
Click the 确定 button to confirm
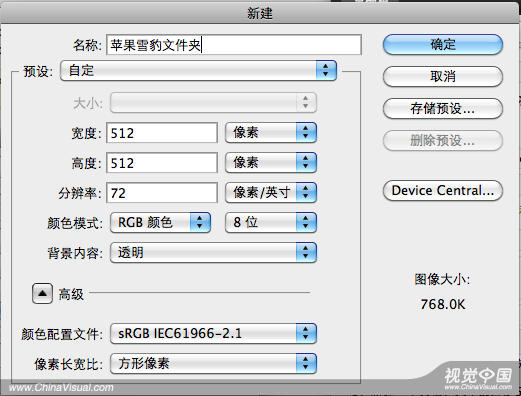coord(443,44)
